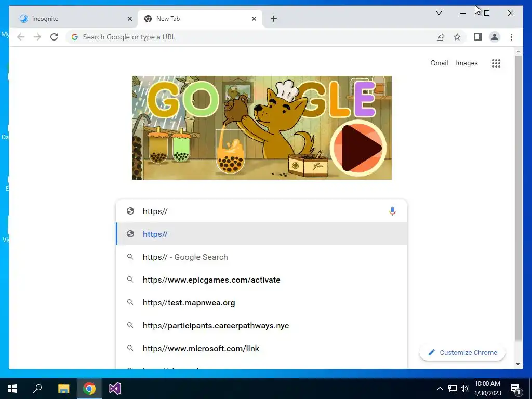Expand the tab search chevron
Viewport: 532px width, 399px height.
(438, 13)
